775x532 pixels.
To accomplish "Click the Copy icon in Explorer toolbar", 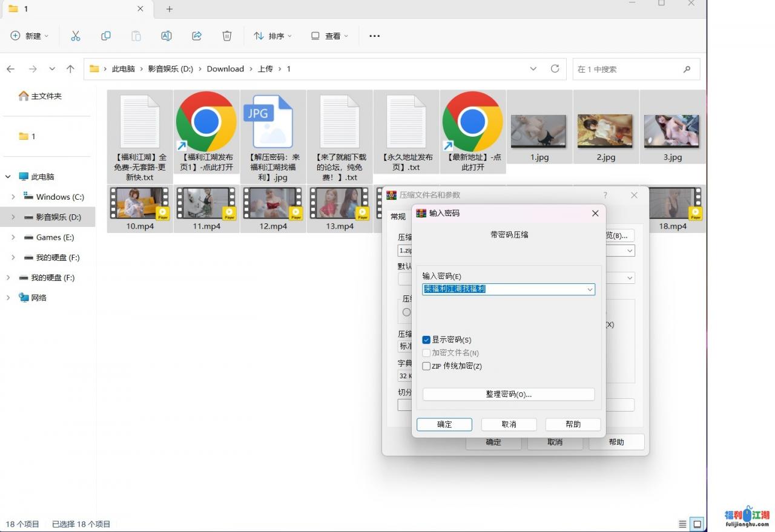I will coord(106,36).
